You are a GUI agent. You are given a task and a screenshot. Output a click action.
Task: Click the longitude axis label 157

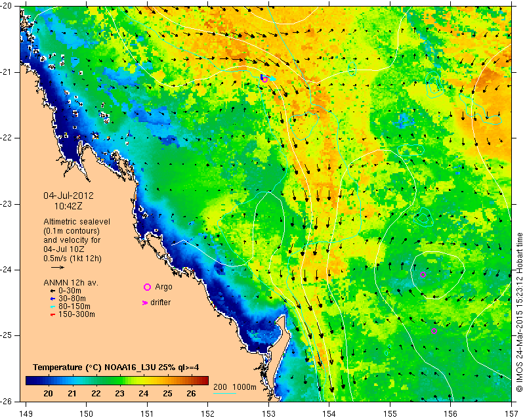point(512,413)
